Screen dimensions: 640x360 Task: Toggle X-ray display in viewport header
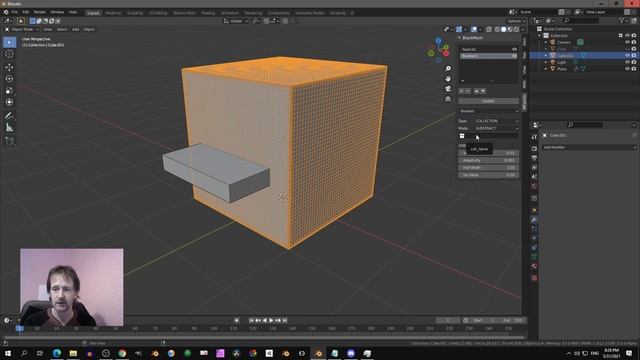tap(489, 29)
